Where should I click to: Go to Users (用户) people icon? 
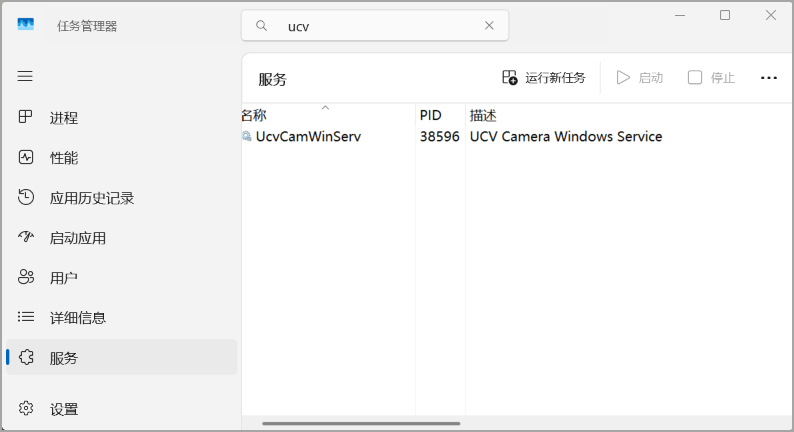tap(26, 277)
